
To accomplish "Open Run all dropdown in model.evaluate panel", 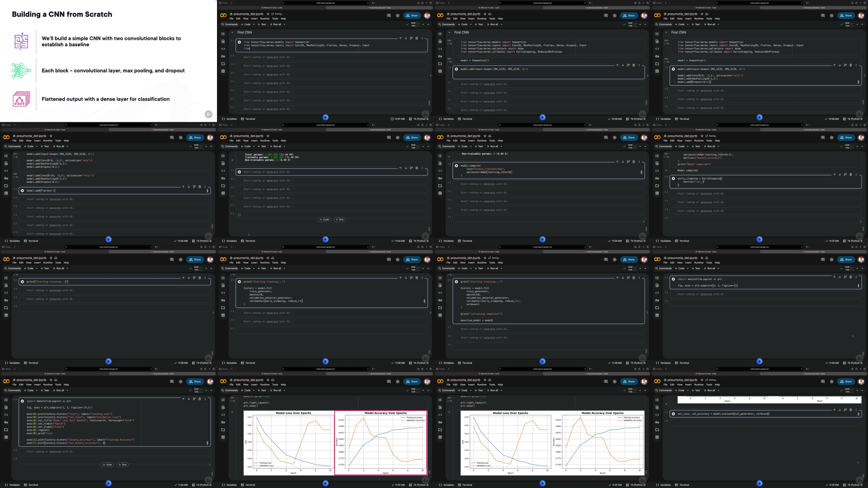I will tap(718, 390).
